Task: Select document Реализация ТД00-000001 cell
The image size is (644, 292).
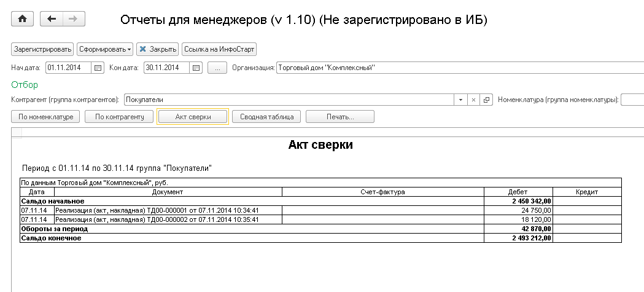Action: (x=168, y=210)
